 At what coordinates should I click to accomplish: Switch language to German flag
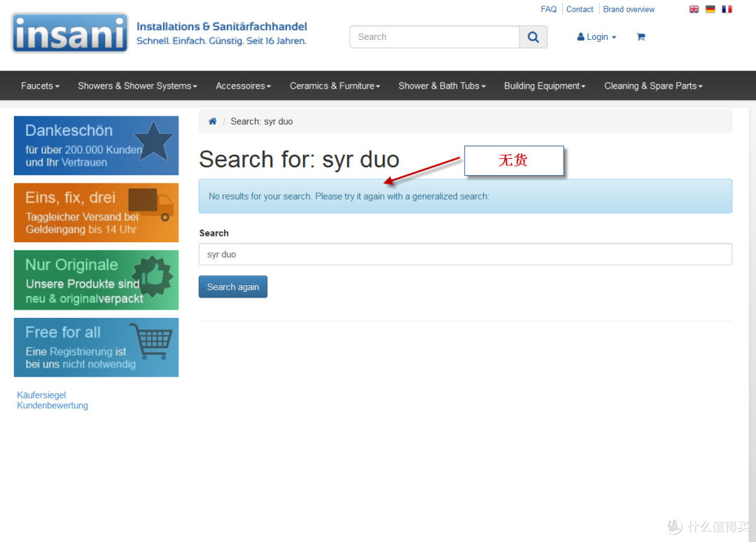pyautogui.click(x=710, y=9)
